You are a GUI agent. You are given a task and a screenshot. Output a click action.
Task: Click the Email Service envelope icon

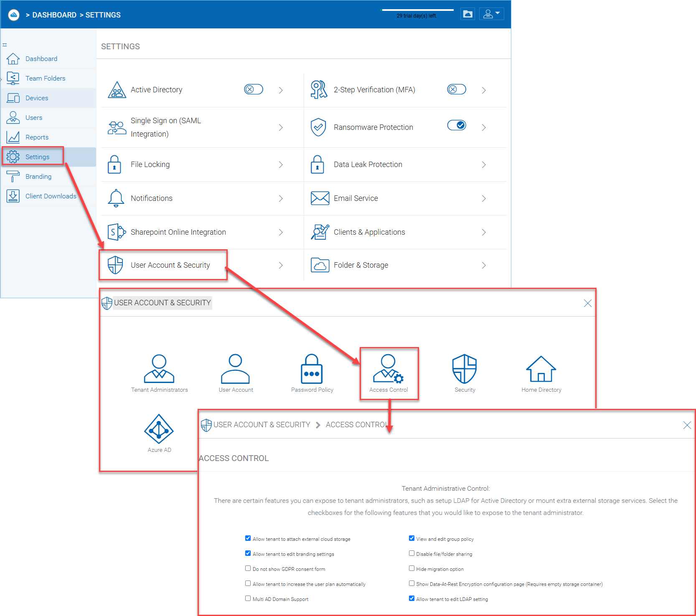click(320, 198)
